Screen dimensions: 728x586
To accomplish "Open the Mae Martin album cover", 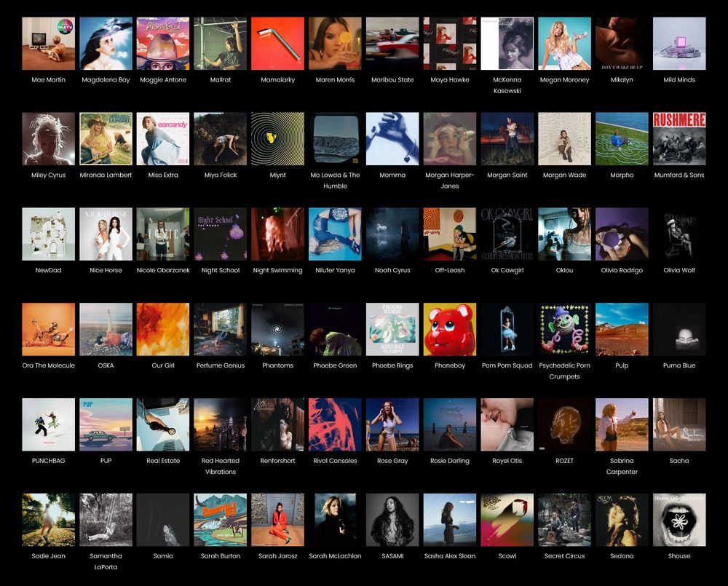I will (48, 44).
